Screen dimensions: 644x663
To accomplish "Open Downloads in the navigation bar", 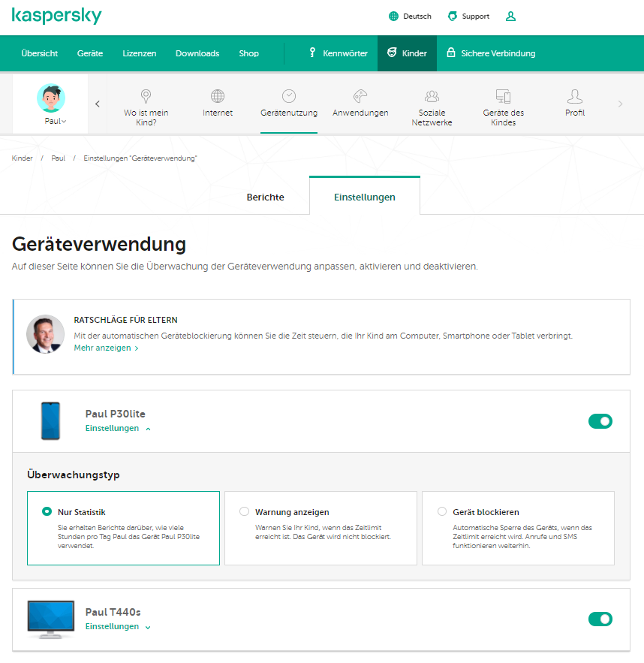I will point(197,53).
